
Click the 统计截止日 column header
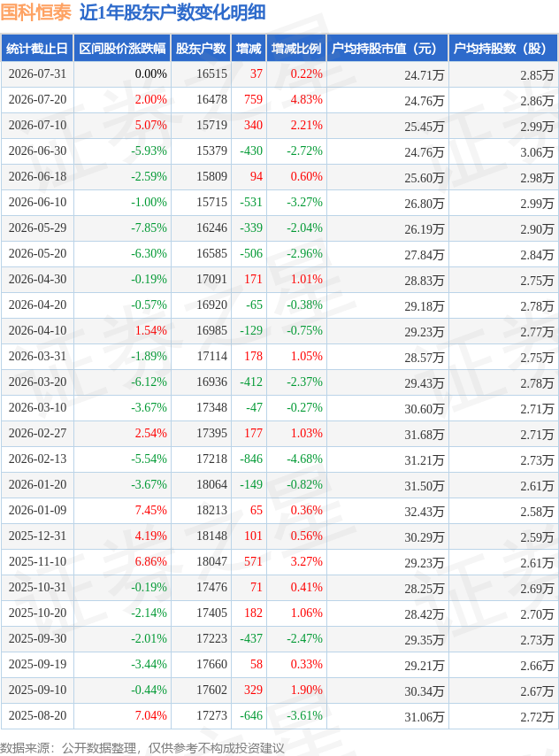coord(37,48)
